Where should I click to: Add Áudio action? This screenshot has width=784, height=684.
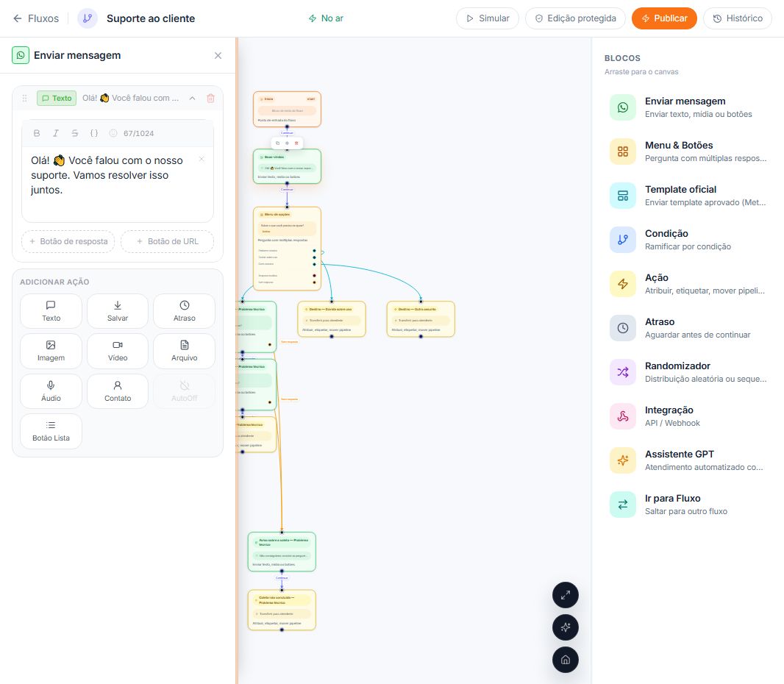(x=51, y=391)
